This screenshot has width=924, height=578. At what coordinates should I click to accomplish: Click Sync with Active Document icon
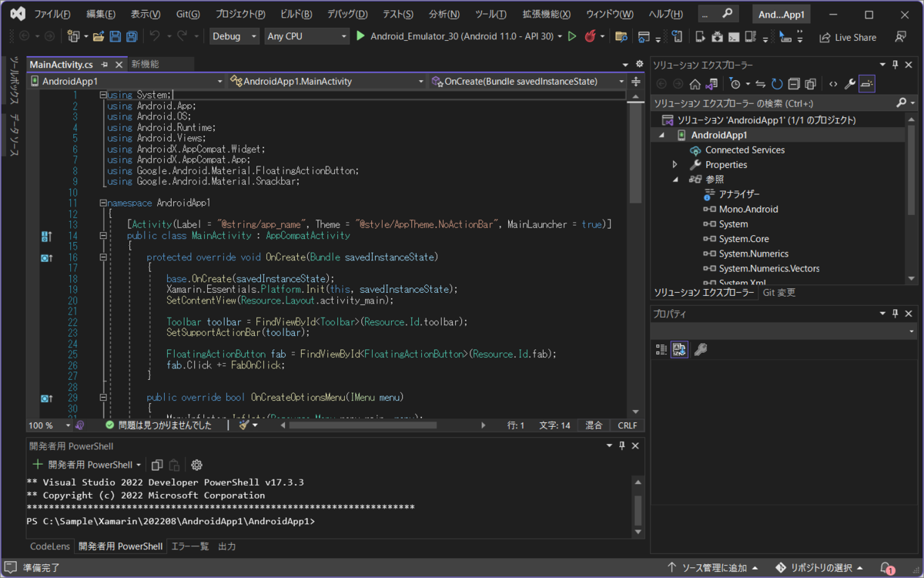coord(761,84)
